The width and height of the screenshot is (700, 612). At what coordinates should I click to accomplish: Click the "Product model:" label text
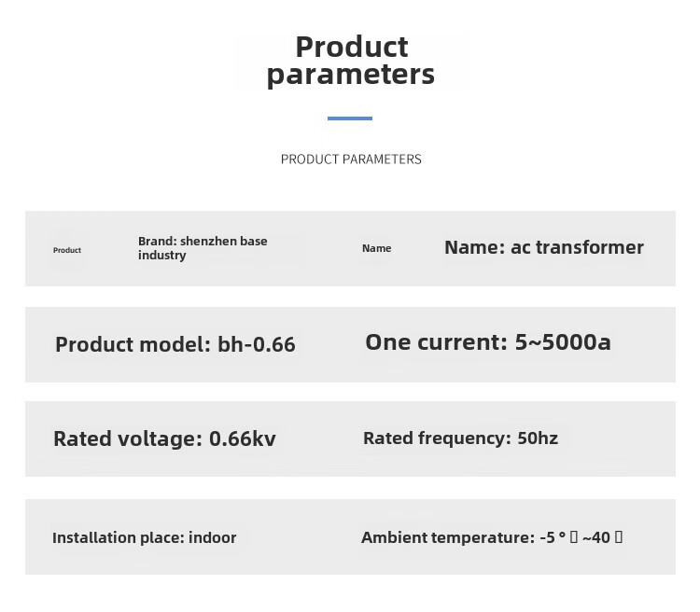click(133, 344)
